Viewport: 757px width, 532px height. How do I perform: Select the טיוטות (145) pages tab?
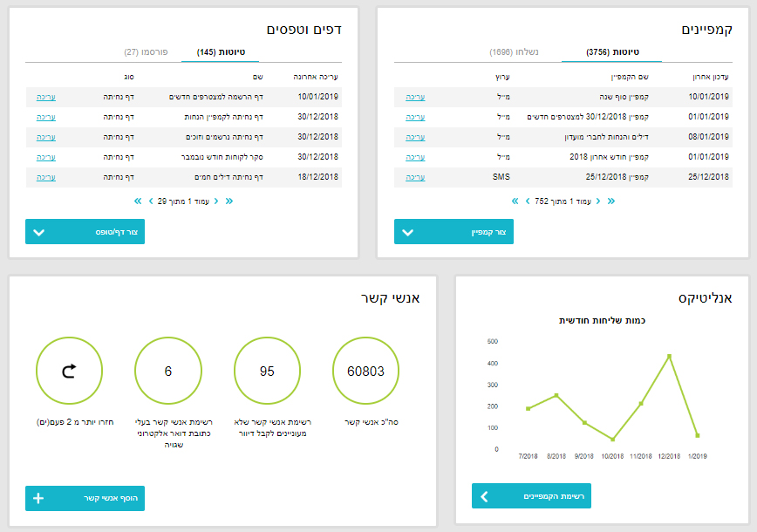point(221,52)
